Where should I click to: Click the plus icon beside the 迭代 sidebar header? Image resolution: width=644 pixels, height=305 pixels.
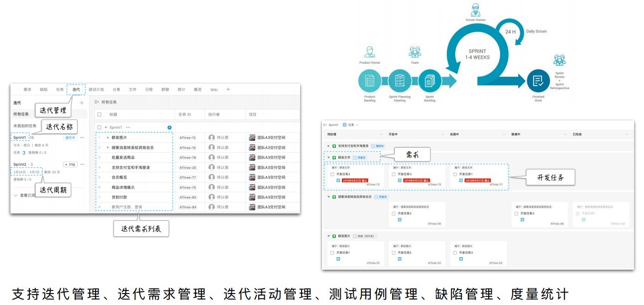(82, 103)
